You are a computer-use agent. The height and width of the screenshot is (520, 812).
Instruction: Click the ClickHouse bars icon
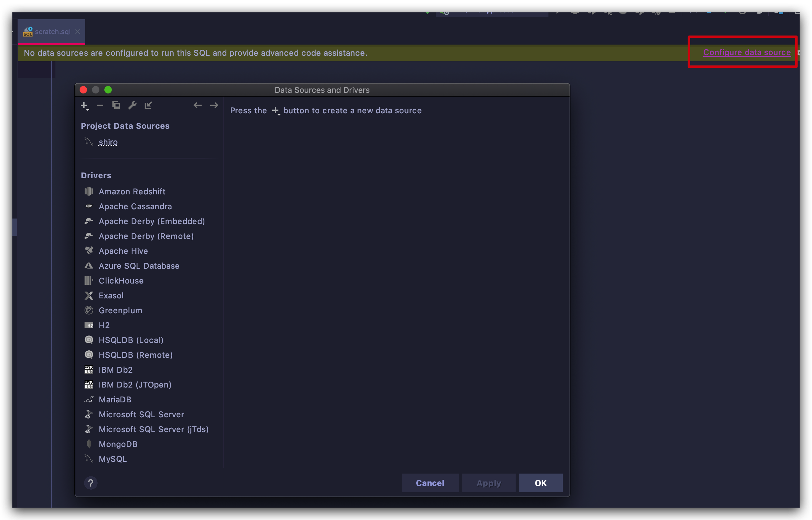tap(89, 280)
